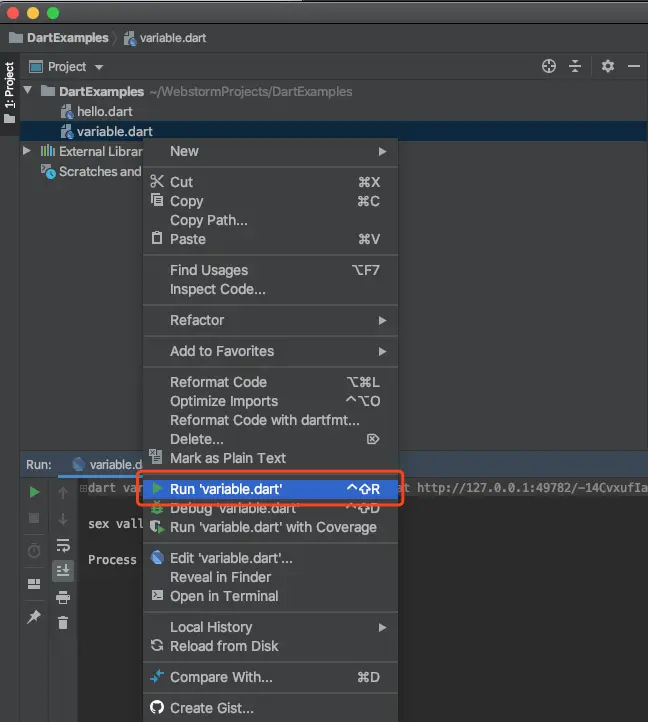This screenshot has width=648, height=722.
Task: Toggle the pin tab icon in Run panel
Action: click(34, 617)
